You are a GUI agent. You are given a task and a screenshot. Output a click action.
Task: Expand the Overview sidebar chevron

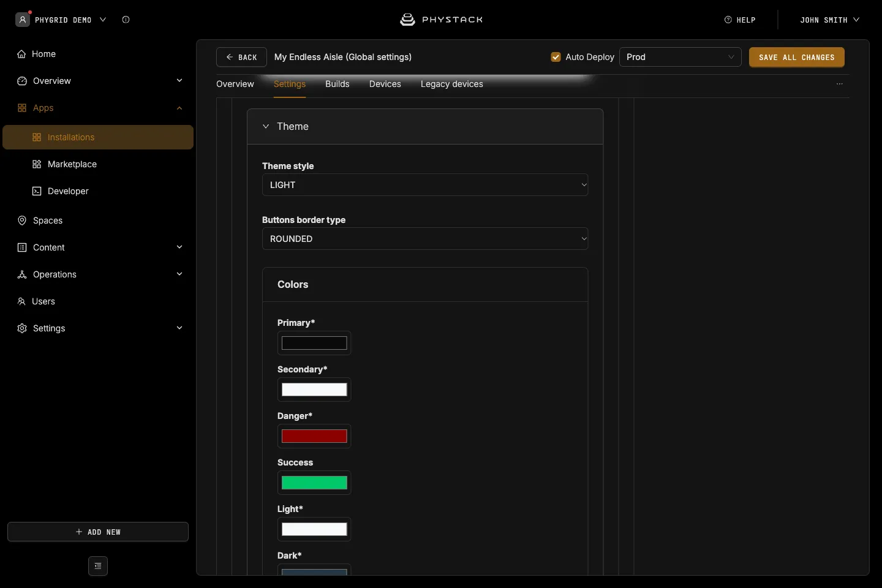179,81
